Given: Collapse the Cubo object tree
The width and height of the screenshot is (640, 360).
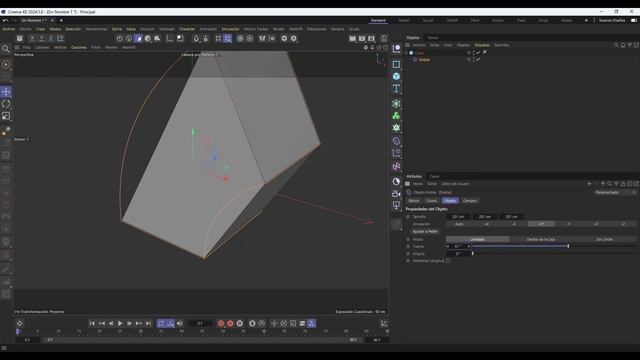Looking at the screenshot, I should point(407,53).
